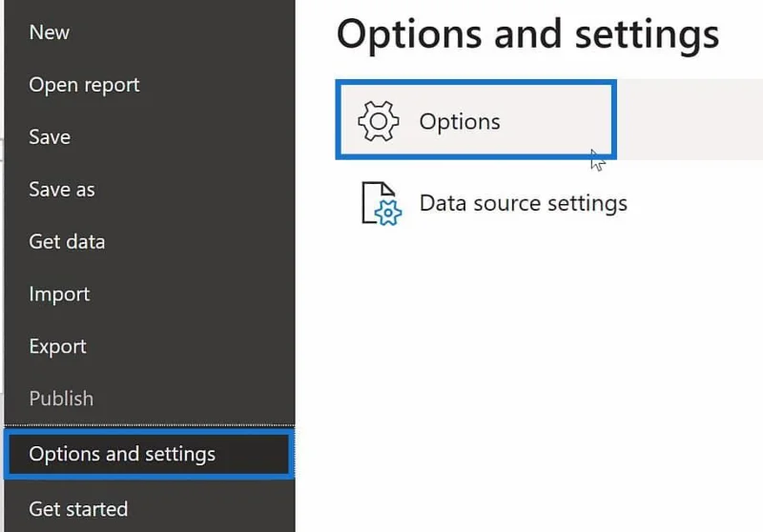Select the highlighted Options and settings entry
This screenshot has width=763, height=532.
pos(150,454)
